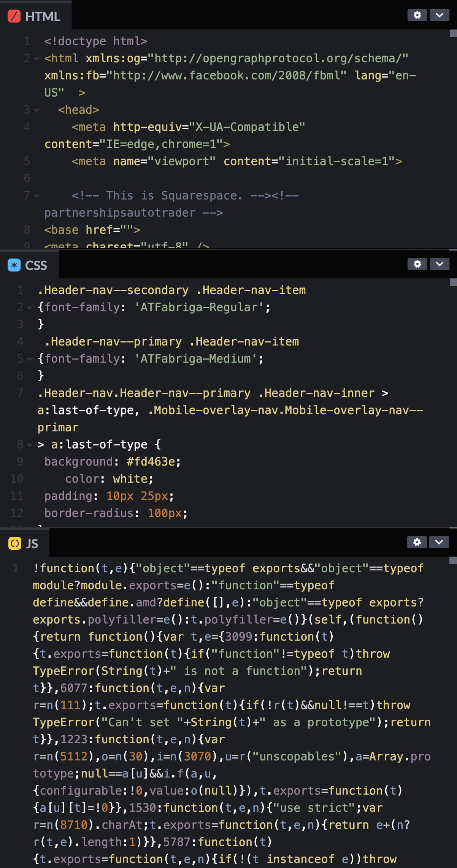
Task: Click HTML line number 5
Action: click(27, 161)
